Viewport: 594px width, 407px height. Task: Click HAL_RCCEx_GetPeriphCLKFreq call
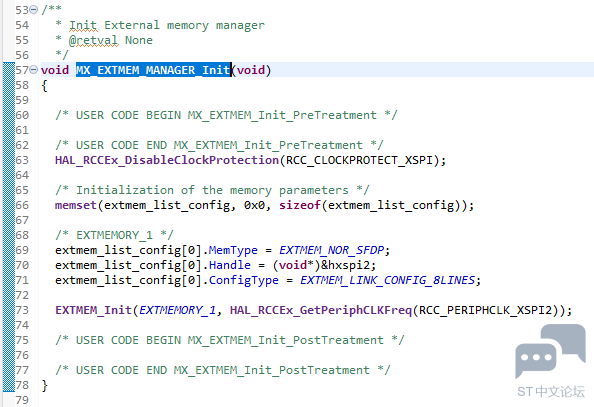click(x=320, y=310)
